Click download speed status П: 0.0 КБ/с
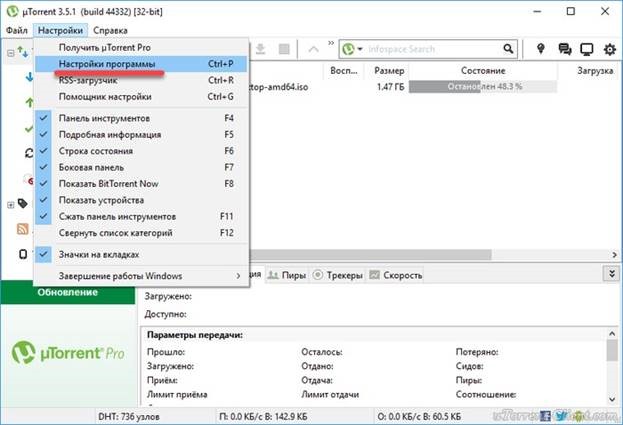 263,417
